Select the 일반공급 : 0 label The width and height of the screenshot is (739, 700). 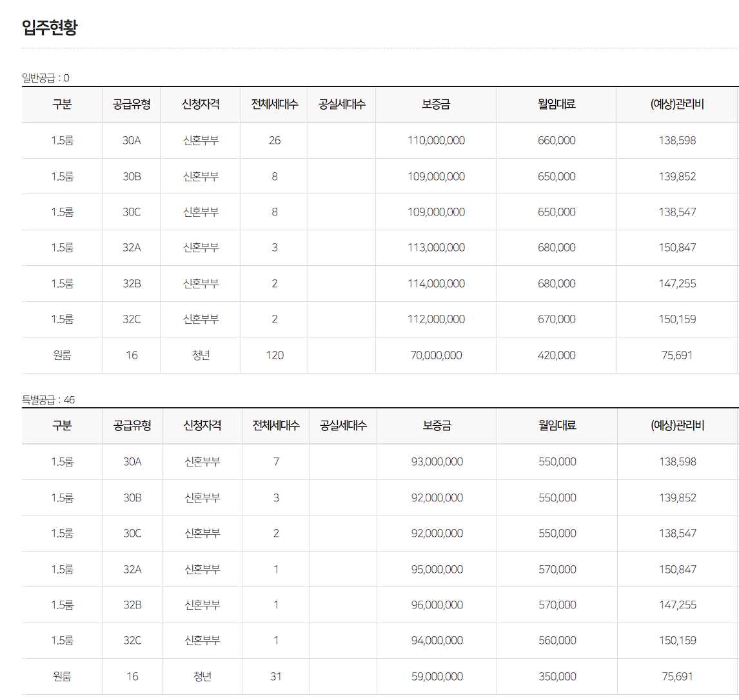(x=46, y=78)
